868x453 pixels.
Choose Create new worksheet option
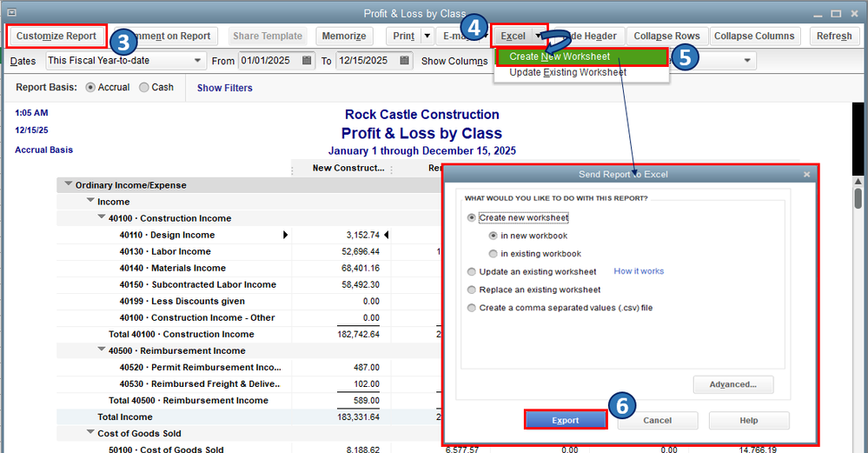(471, 217)
